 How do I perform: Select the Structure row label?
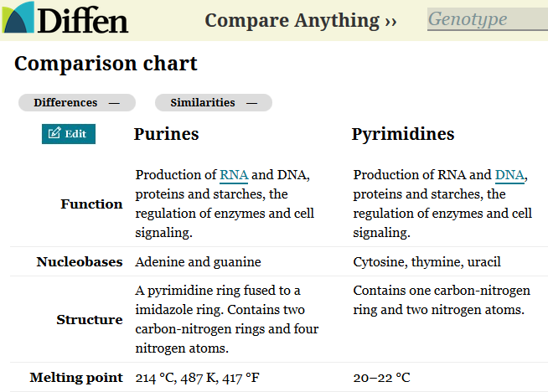point(90,319)
